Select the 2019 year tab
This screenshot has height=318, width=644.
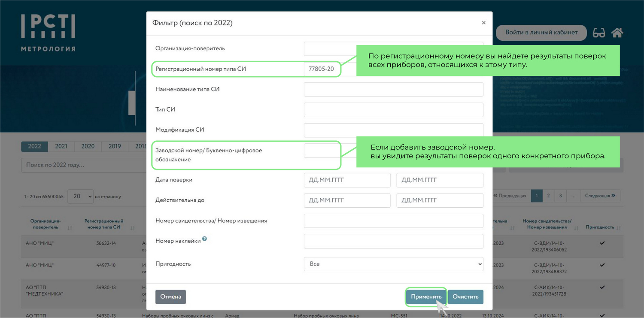(115, 146)
